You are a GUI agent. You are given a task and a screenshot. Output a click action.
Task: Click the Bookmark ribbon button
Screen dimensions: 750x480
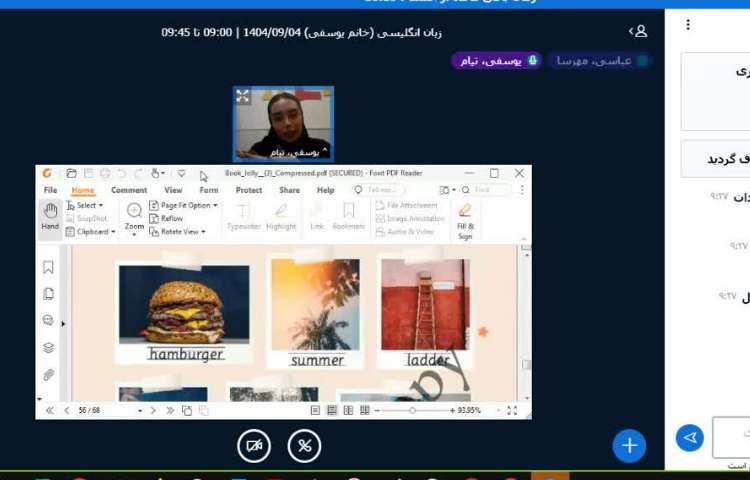[349, 218]
